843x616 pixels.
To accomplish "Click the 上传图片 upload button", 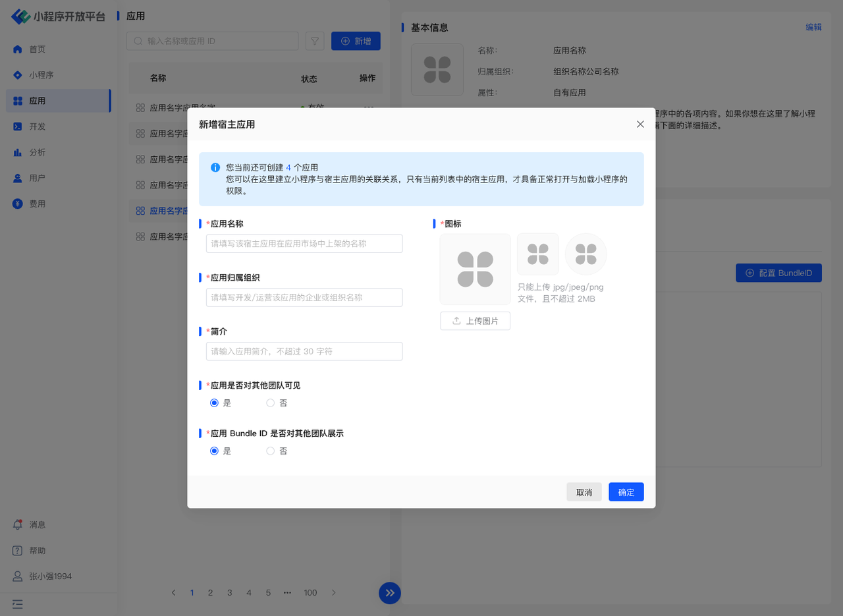I will tap(475, 321).
